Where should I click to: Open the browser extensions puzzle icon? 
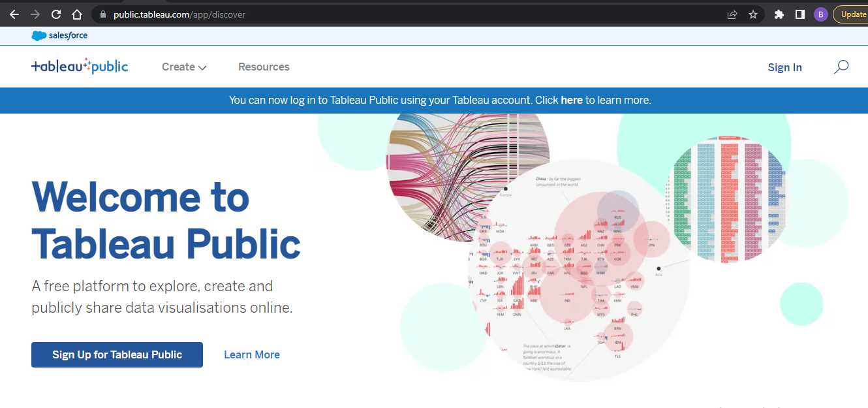pos(779,14)
